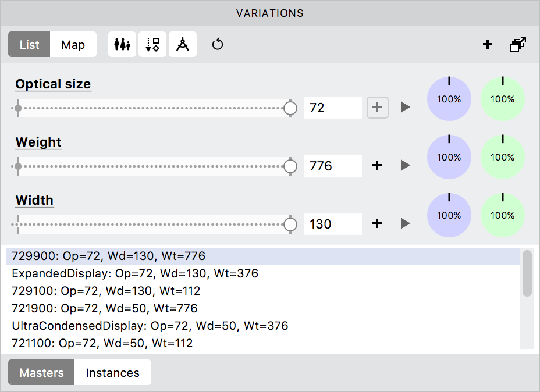Click the Optical size value field
Screen dimensions: 540x392
point(333,108)
